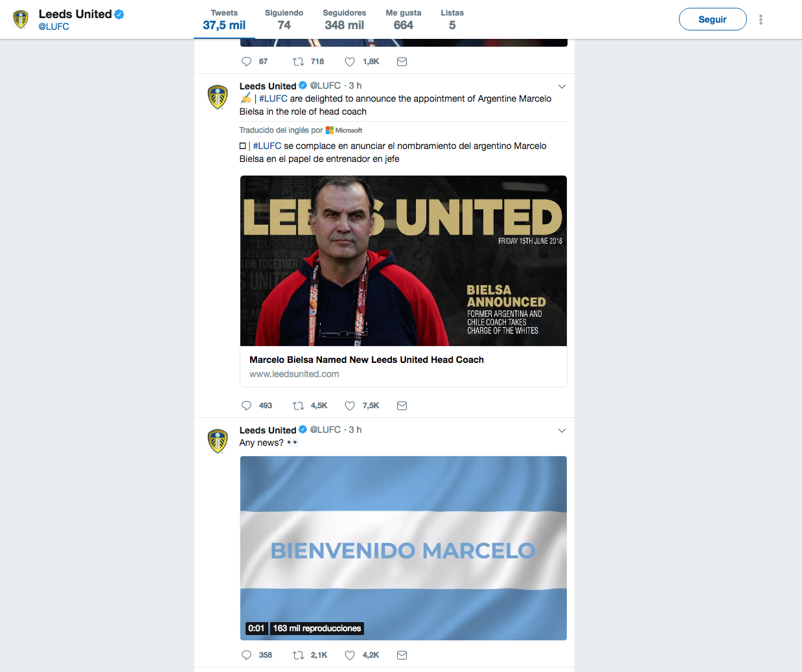Open the #LUFC hashtag link in tweet
This screenshot has width=802, height=672.
273,98
